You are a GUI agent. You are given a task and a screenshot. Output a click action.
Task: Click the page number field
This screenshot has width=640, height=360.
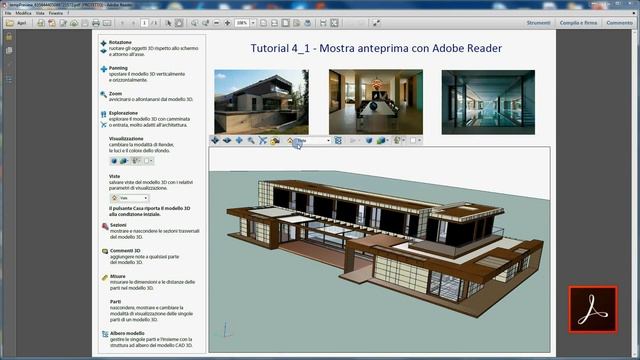[x=144, y=23]
